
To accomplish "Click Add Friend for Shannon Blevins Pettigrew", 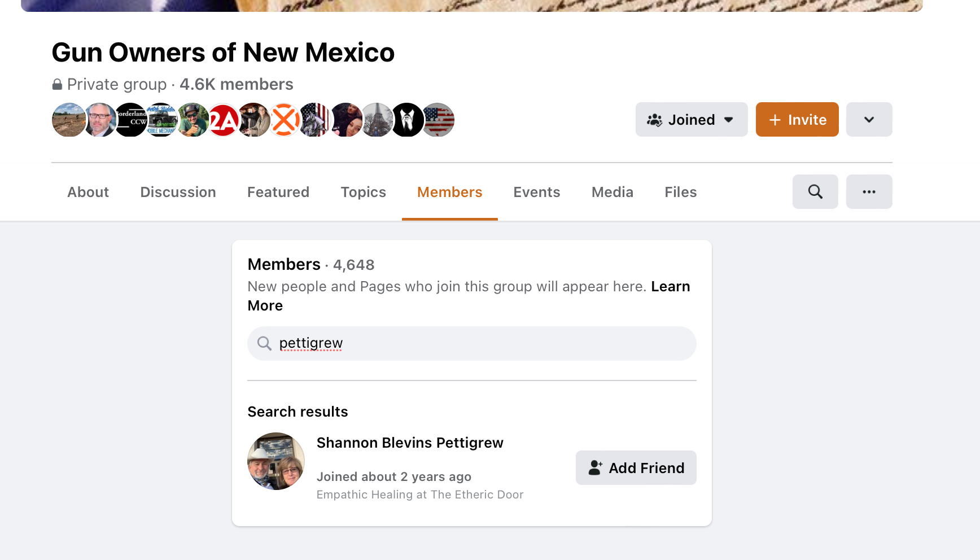I will pos(636,467).
